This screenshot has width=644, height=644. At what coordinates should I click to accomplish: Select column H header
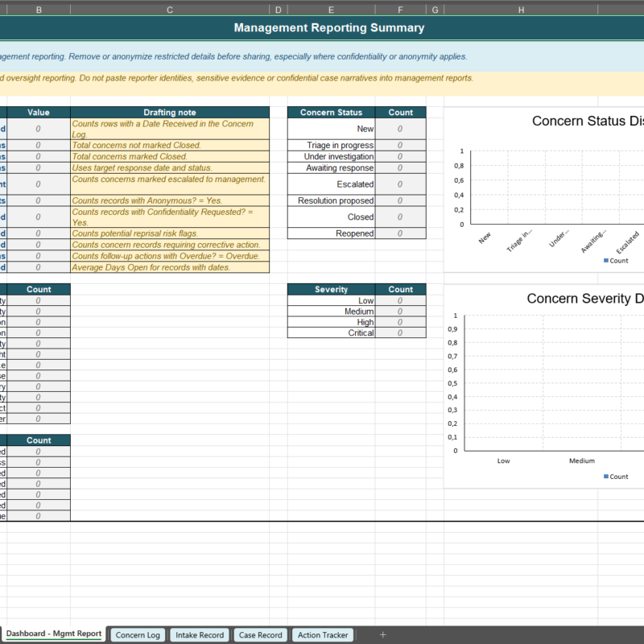point(521,10)
